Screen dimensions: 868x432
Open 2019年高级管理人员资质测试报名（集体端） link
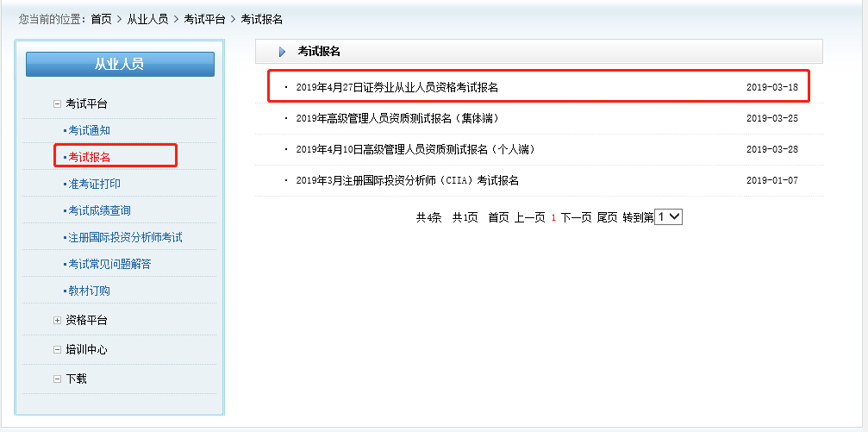397,118
